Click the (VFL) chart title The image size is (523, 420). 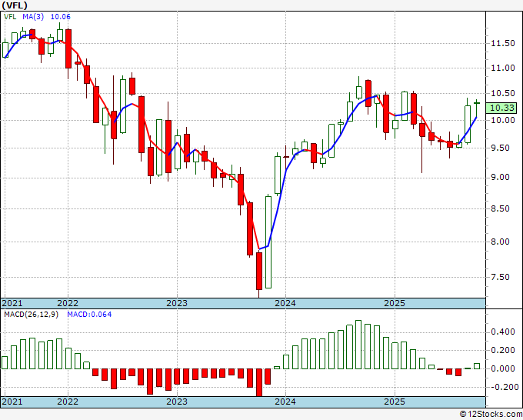15,5
